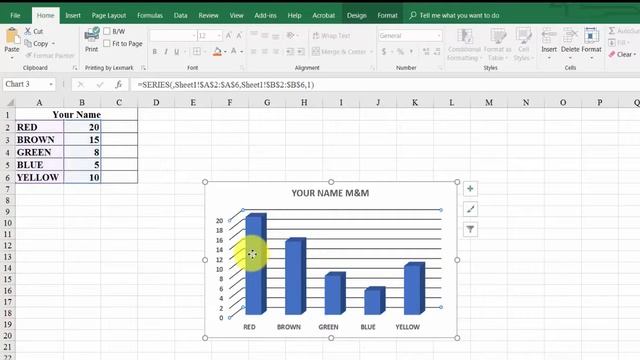
Task: Switch to the Formulas tab
Action: [150, 16]
